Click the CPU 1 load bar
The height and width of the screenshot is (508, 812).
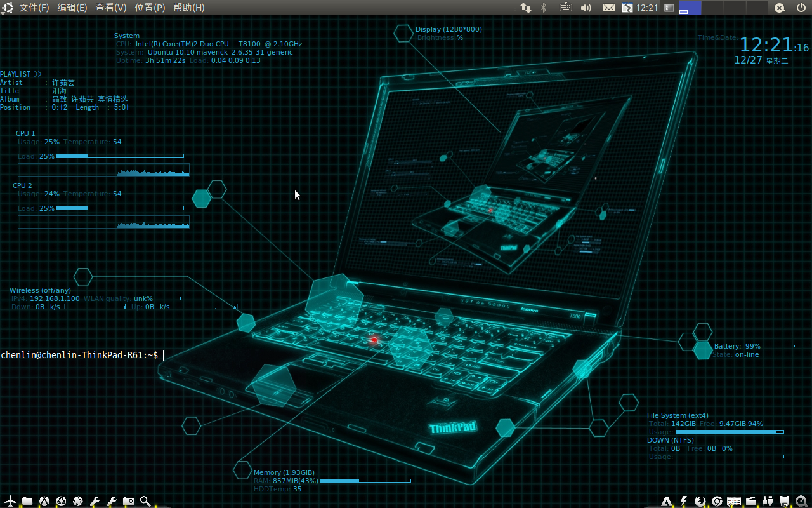[120, 156]
